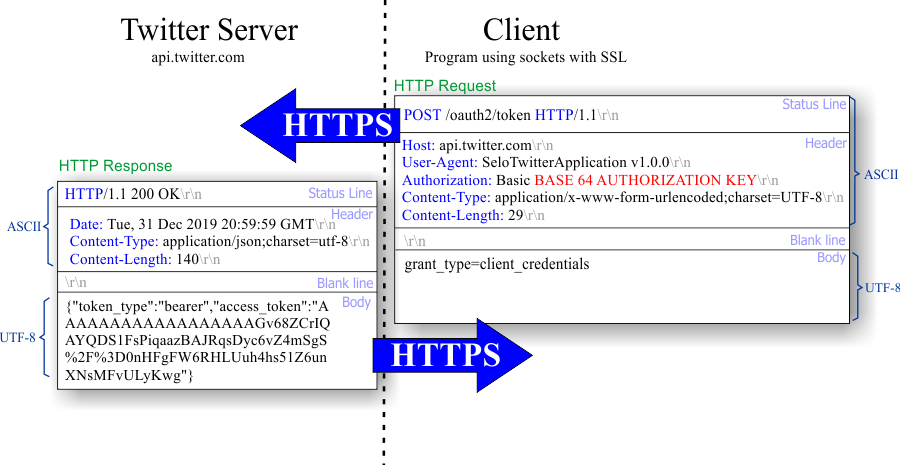The width and height of the screenshot is (900, 465).
Task: Click the Blank line label in the request
Action: pyautogui.click(x=817, y=240)
